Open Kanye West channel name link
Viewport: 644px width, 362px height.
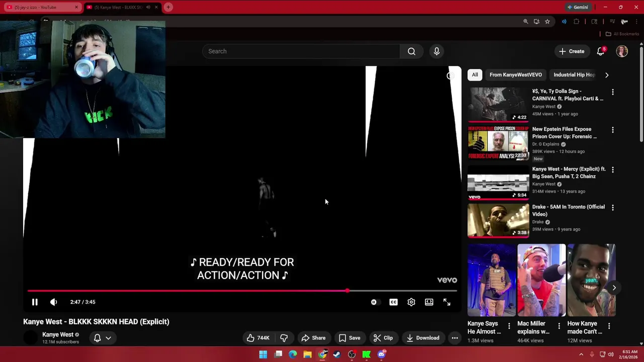(x=58, y=335)
